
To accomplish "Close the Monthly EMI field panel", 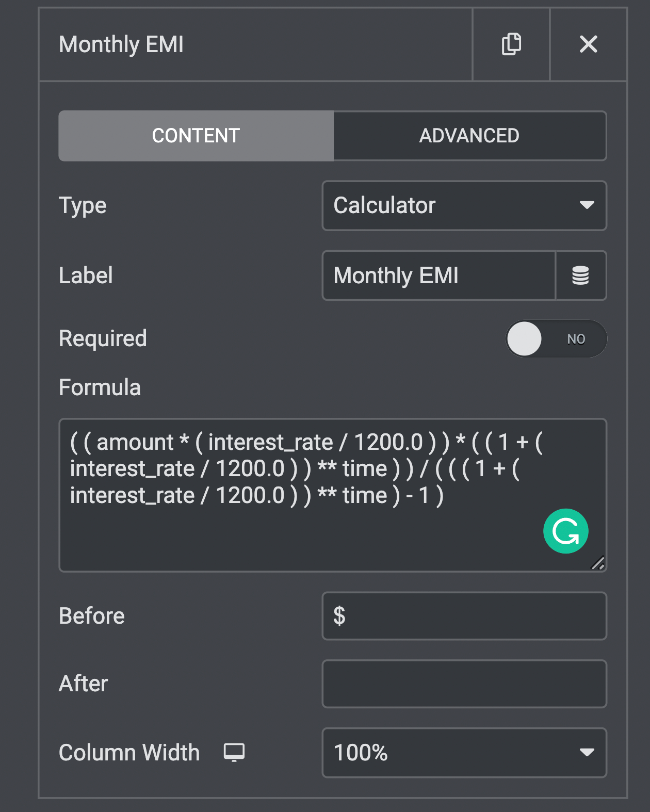I will 588,44.
